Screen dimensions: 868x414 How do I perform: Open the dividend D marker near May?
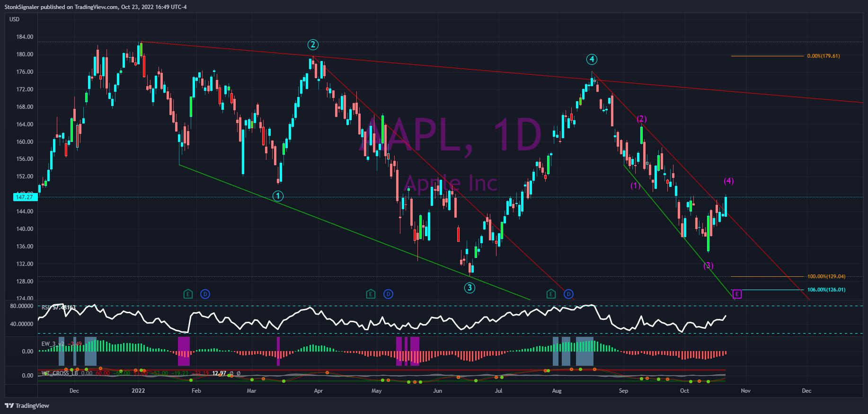388,294
